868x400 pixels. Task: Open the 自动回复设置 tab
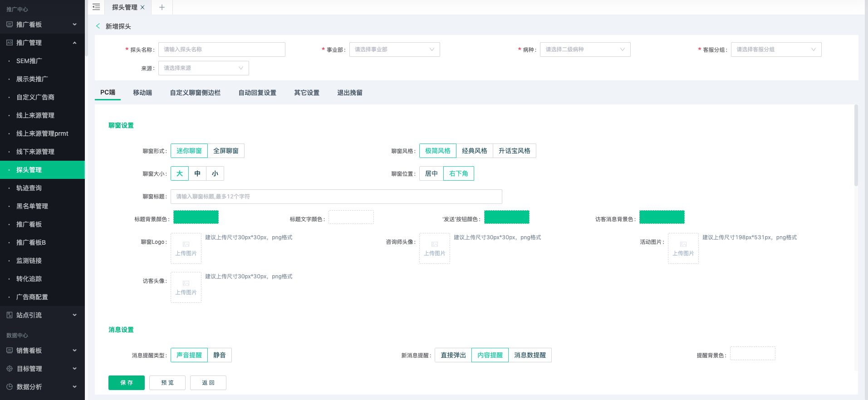257,93
